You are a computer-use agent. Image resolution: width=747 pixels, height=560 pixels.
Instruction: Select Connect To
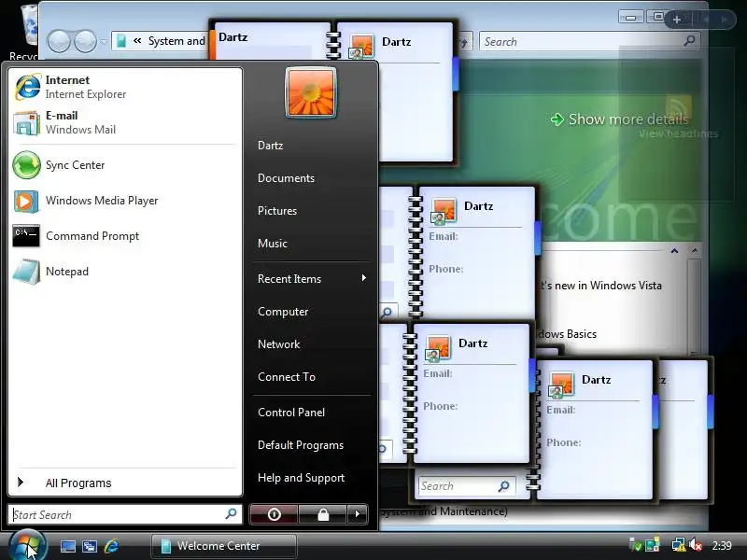coord(287,377)
